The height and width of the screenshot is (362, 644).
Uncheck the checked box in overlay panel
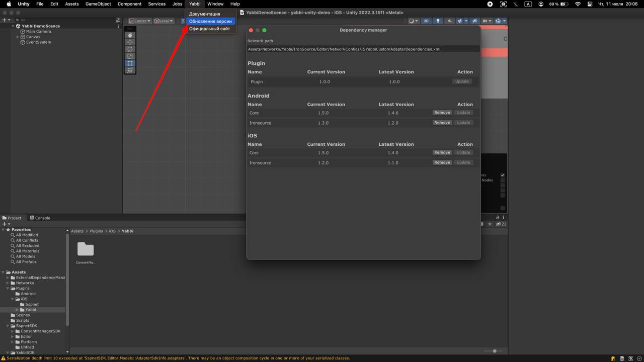tap(502, 175)
